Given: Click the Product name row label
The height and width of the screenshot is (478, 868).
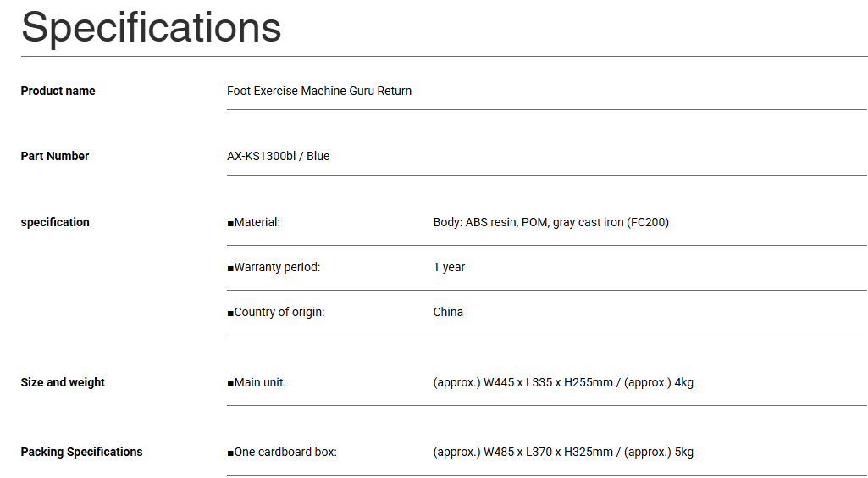Looking at the screenshot, I should coord(58,91).
